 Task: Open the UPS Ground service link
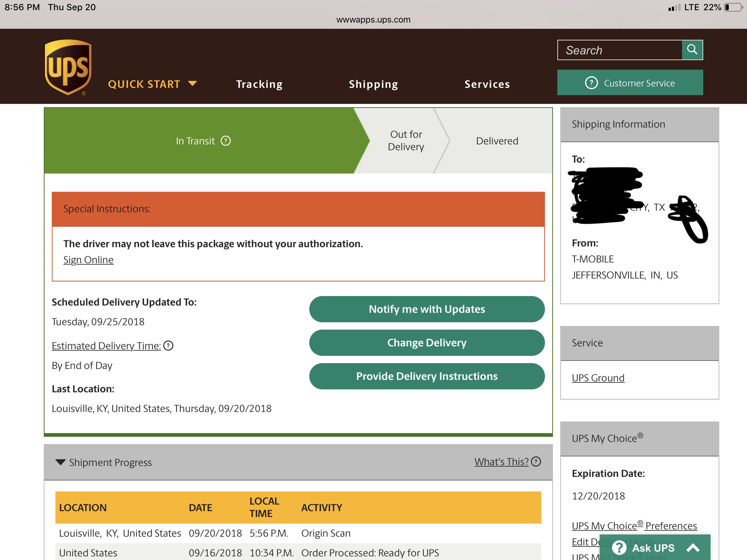coord(598,378)
